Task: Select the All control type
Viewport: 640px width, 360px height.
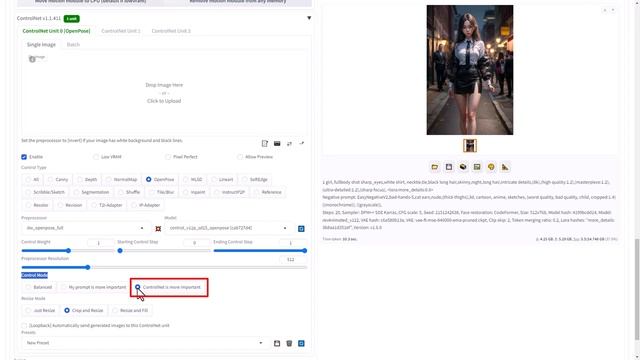Action: (32, 180)
